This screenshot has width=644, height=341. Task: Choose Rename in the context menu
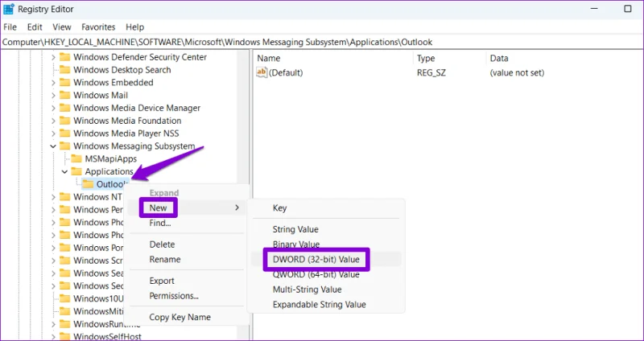click(x=165, y=260)
